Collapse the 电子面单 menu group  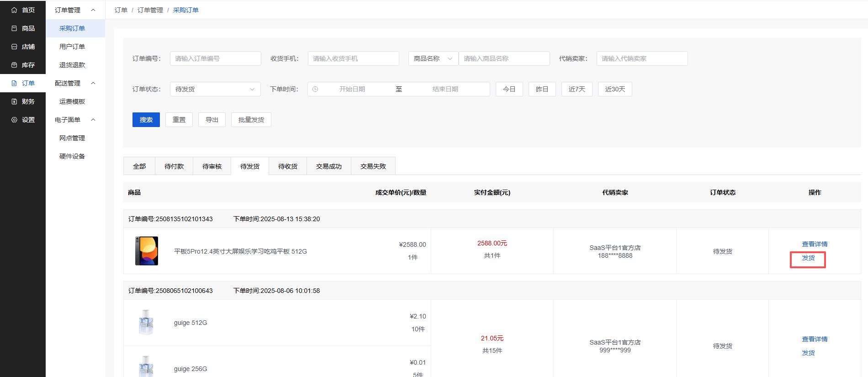point(93,120)
